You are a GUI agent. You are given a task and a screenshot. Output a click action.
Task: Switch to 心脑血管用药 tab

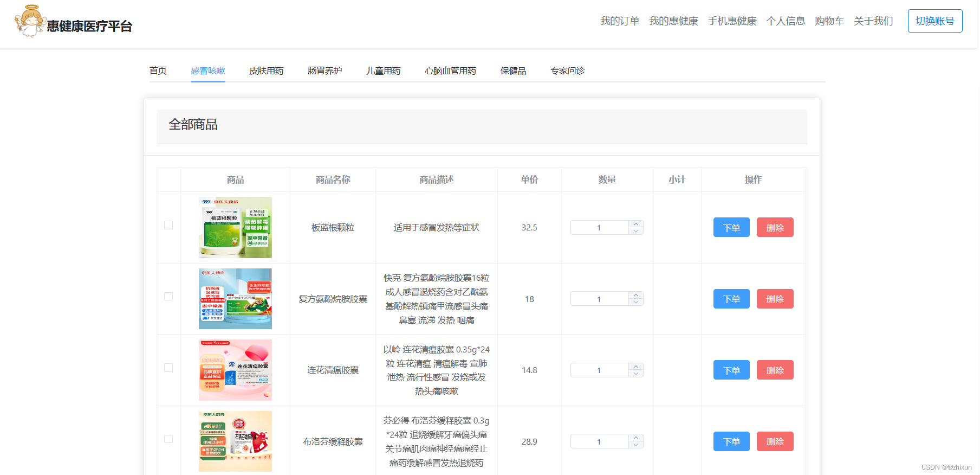point(451,70)
